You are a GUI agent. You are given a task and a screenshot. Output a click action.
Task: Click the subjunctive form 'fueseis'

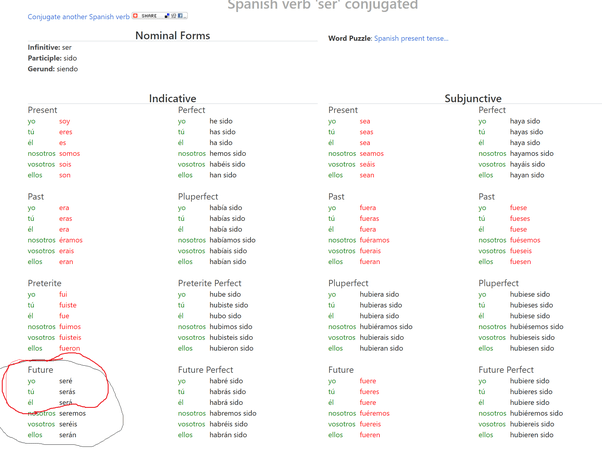click(x=521, y=251)
